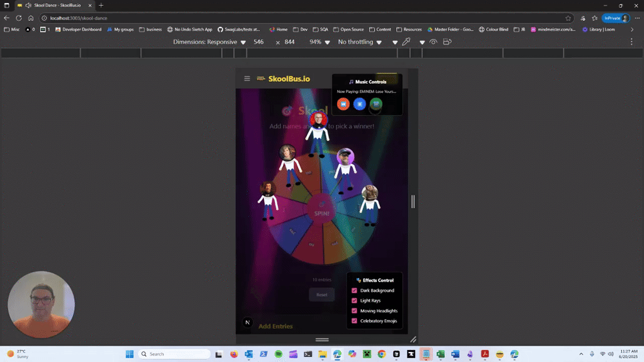Click the eyedropper icon in device toolbar

coord(406,42)
